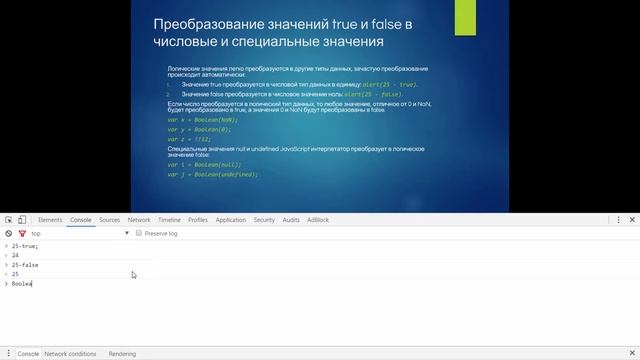Click the console output value 24

(15, 256)
